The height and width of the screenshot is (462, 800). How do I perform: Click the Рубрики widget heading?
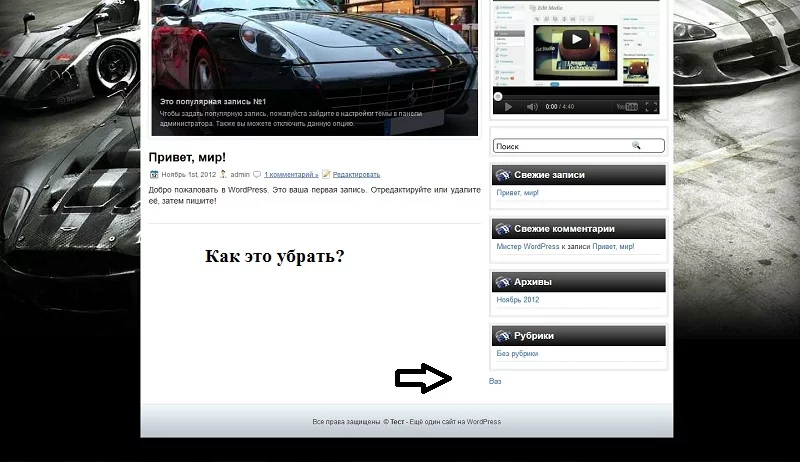[534, 336]
